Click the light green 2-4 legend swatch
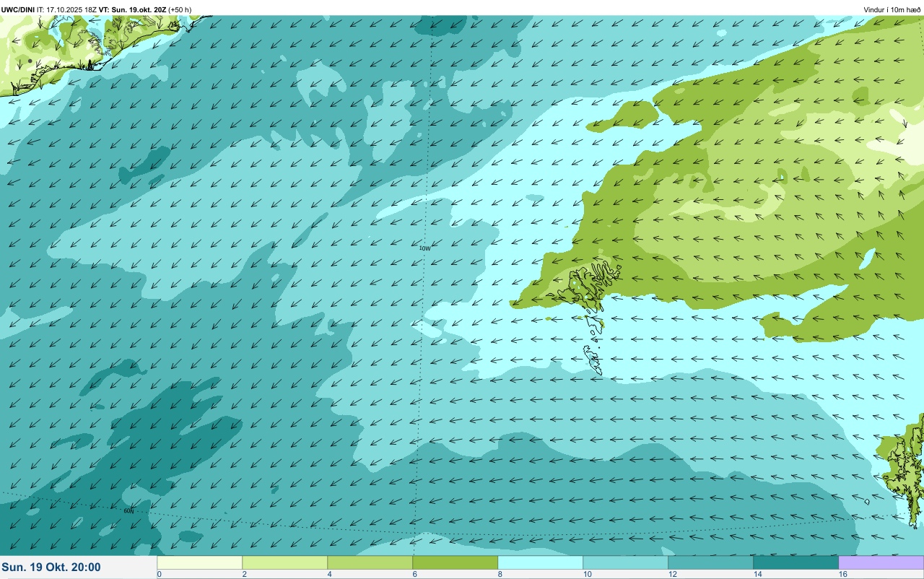Screen dimensions: 924x579 [285, 562]
